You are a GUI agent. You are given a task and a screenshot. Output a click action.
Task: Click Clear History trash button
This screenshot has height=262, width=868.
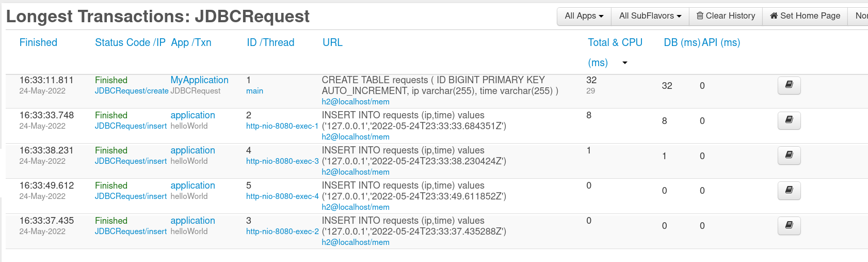726,16
